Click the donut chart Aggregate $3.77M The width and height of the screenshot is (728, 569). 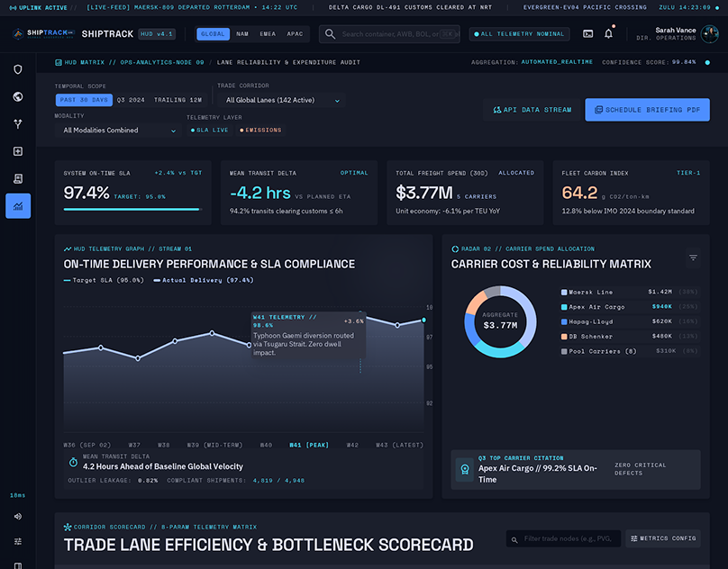(500, 321)
